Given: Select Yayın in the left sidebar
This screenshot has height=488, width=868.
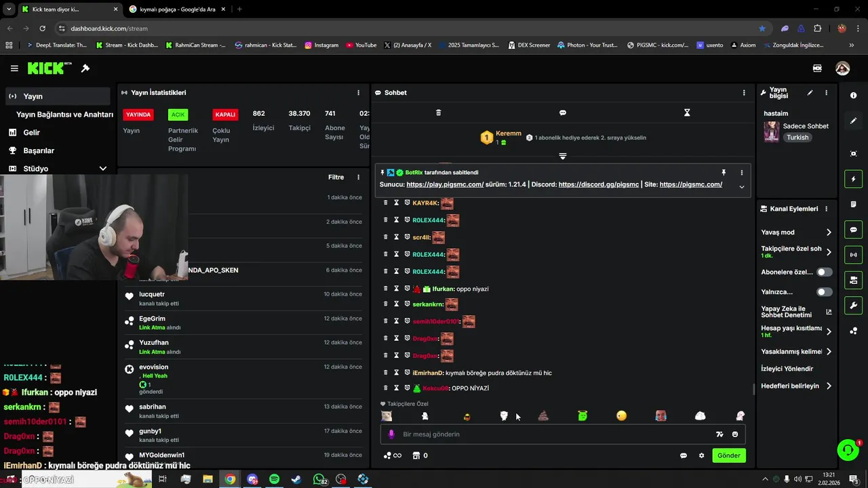Looking at the screenshot, I should coord(58,96).
